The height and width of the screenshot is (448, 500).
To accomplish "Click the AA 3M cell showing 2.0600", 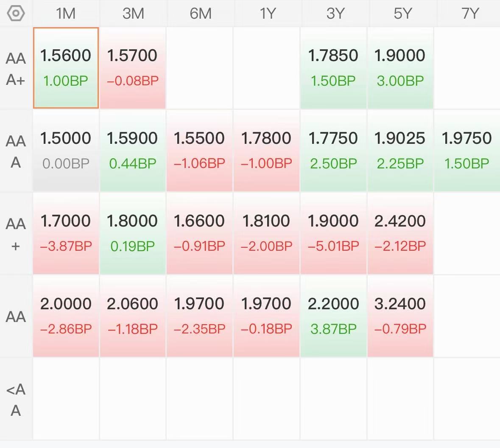I will tap(133, 316).
